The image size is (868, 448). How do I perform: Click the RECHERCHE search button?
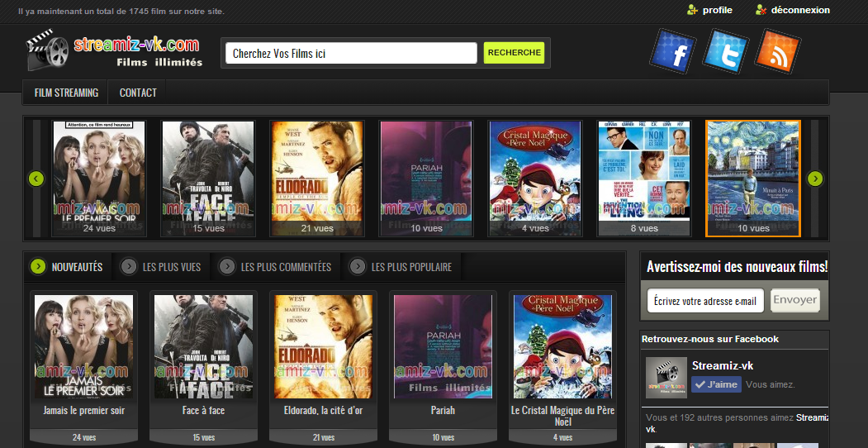click(515, 53)
